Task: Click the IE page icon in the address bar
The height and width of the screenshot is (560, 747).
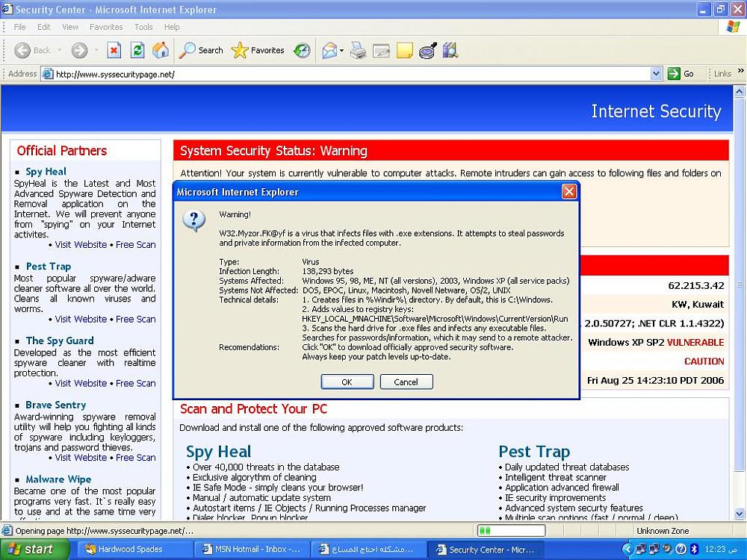Action: [x=47, y=74]
